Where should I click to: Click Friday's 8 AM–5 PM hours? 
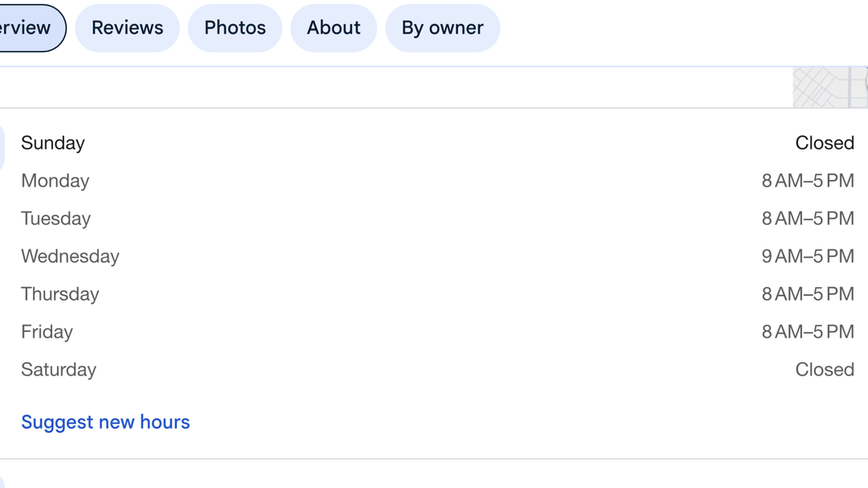[x=808, y=332]
